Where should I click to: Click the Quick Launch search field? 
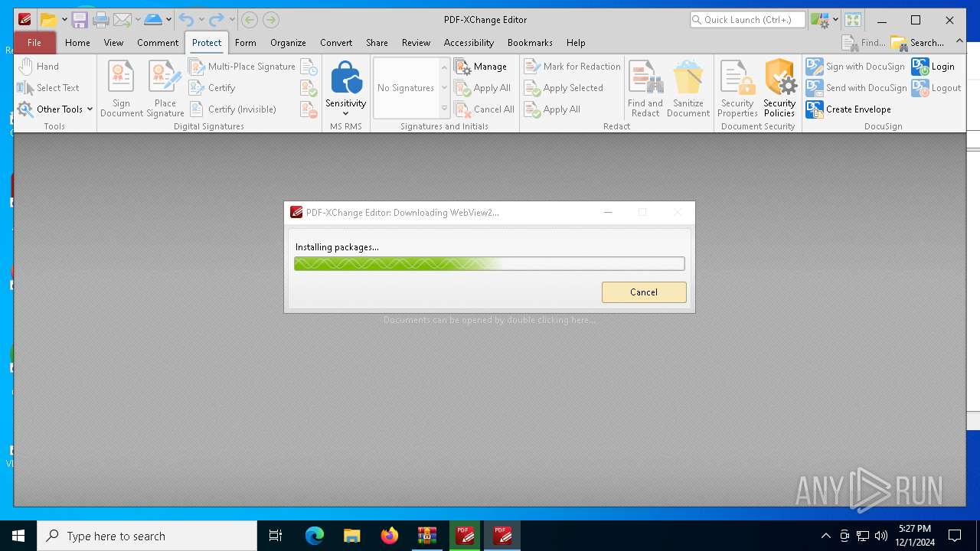coord(747,20)
